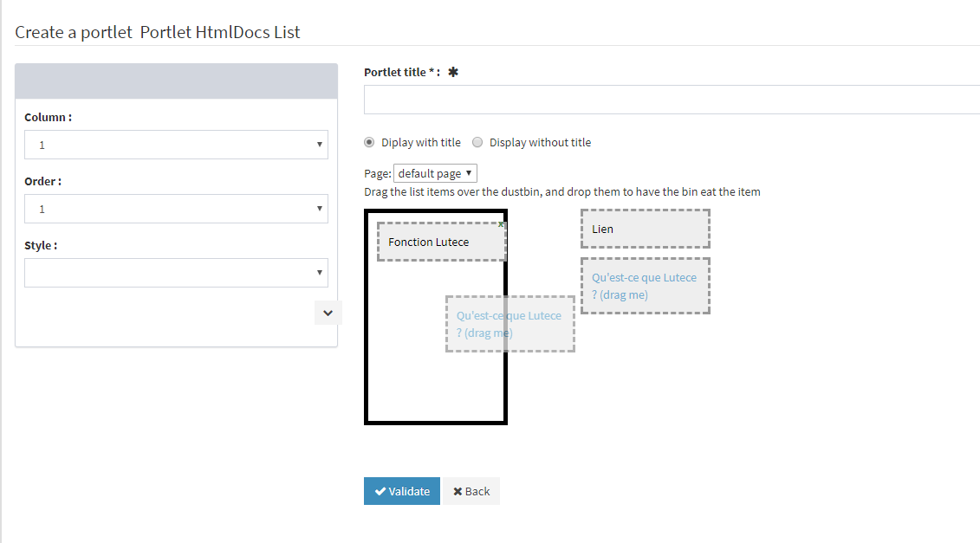Open the Style dropdown
The width and height of the screenshot is (980, 543).
(x=176, y=273)
